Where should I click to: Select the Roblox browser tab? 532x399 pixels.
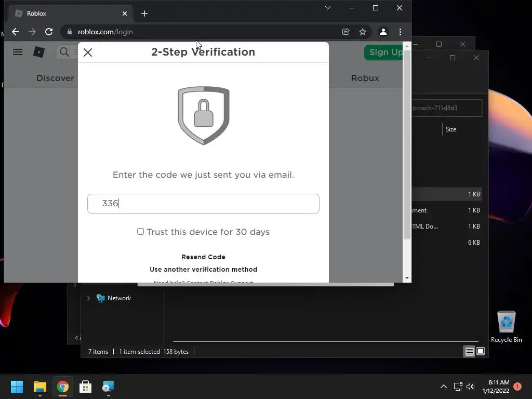coord(71,14)
